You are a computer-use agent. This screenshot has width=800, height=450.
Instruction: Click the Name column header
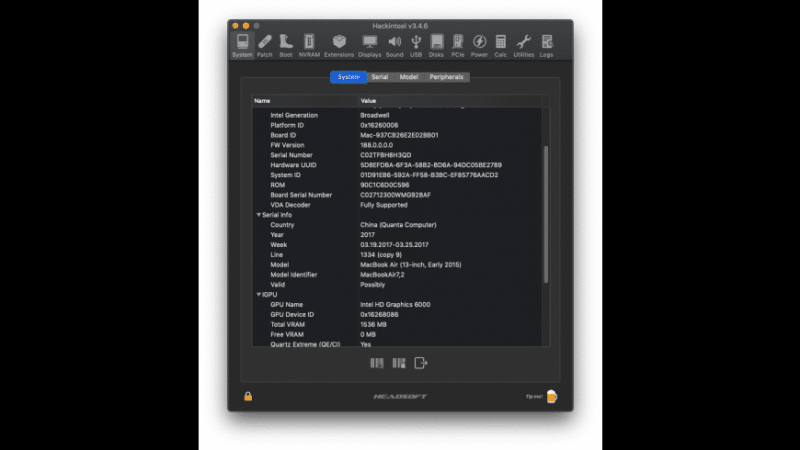tap(305, 101)
